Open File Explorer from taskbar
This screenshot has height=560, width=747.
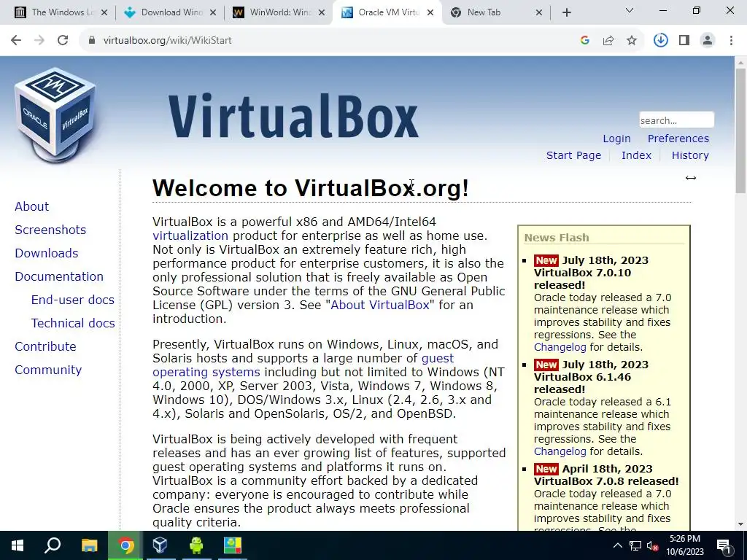89,545
